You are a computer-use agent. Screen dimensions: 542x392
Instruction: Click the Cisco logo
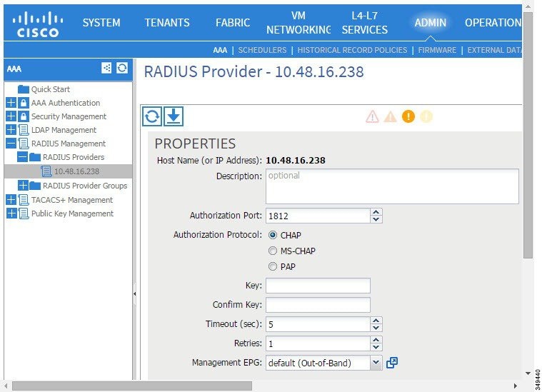[38, 24]
